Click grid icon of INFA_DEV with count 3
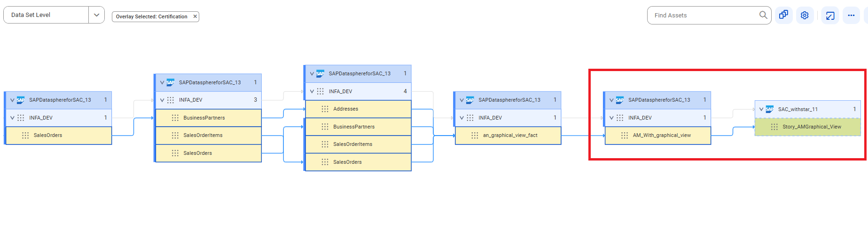The height and width of the screenshot is (225, 868). (170, 100)
